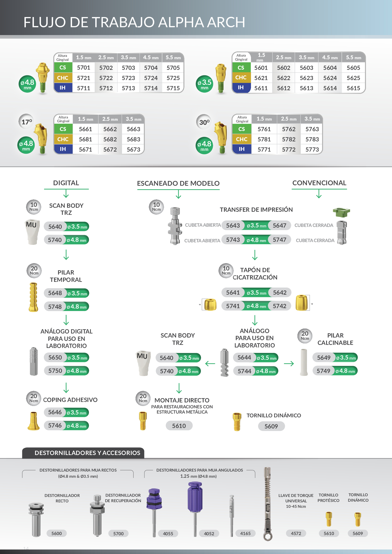The height and width of the screenshot is (554, 392).
Task: Click the gold temporary abutment image
Action: (34, 297)
